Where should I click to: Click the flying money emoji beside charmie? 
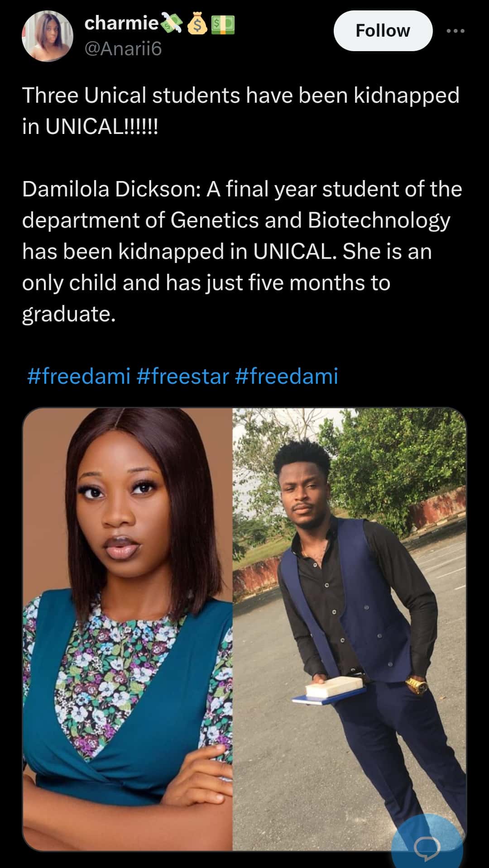(x=171, y=24)
